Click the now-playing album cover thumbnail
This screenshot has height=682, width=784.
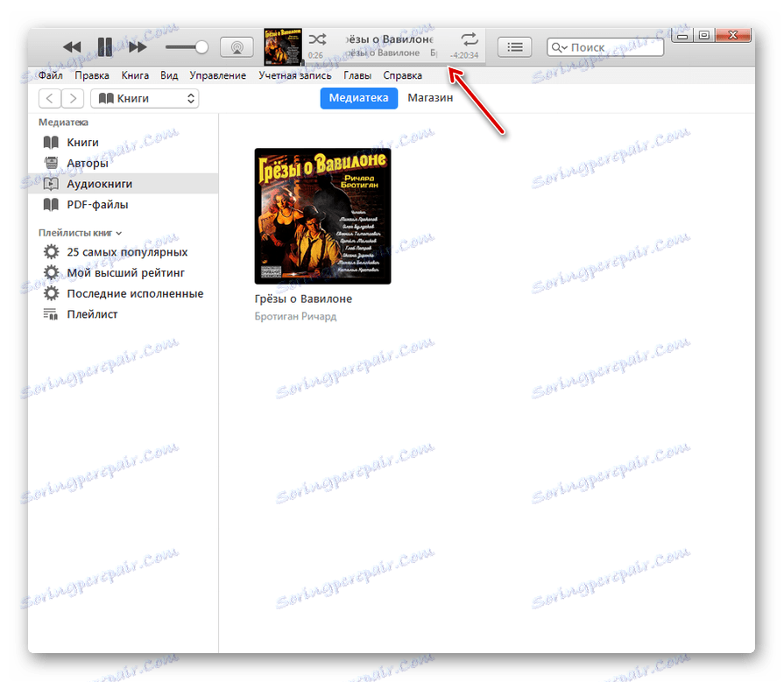pyautogui.click(x=283, y=47)
